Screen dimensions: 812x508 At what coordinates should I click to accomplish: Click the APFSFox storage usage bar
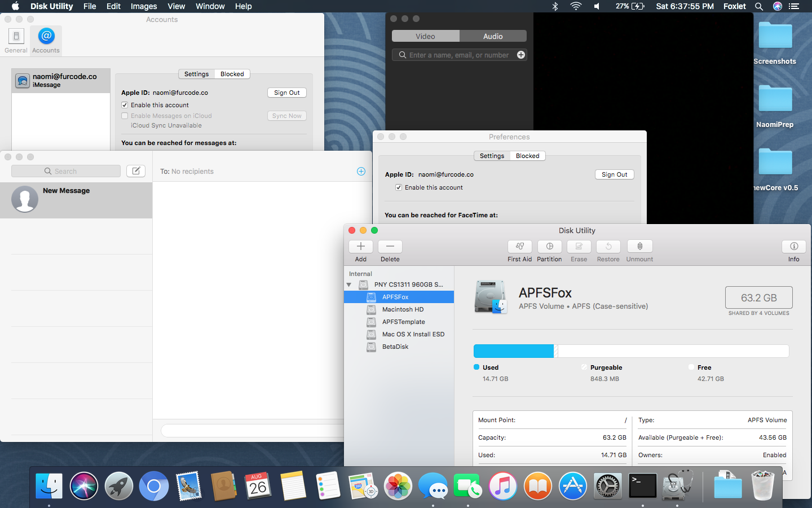(631, 351)
